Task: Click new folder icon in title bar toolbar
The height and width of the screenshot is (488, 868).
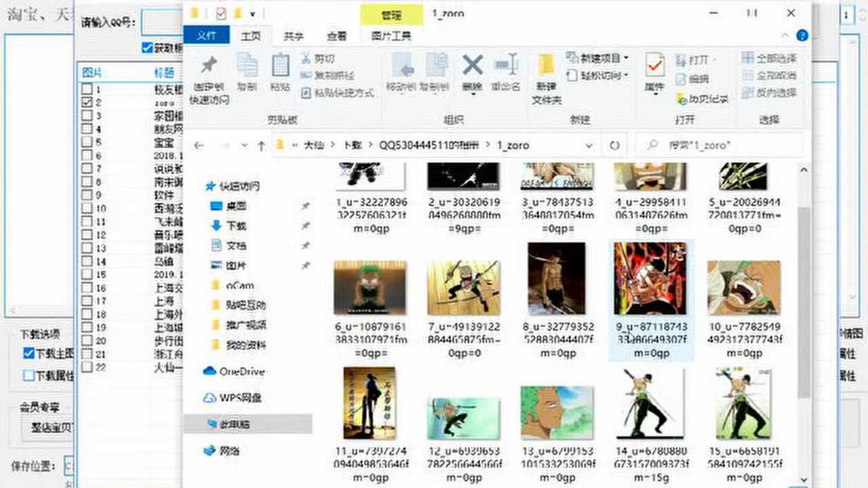Action: [x=238, y=13]
